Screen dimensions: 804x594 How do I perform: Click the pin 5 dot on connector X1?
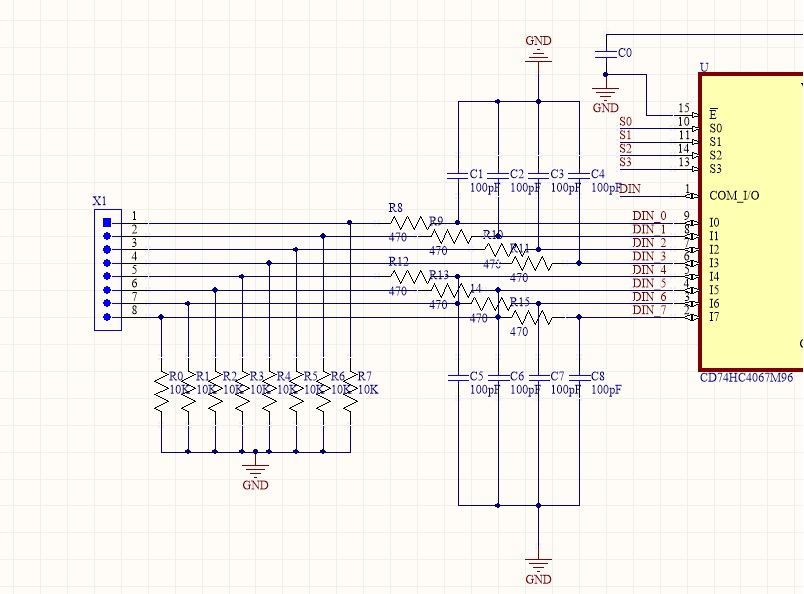[107, 276]
